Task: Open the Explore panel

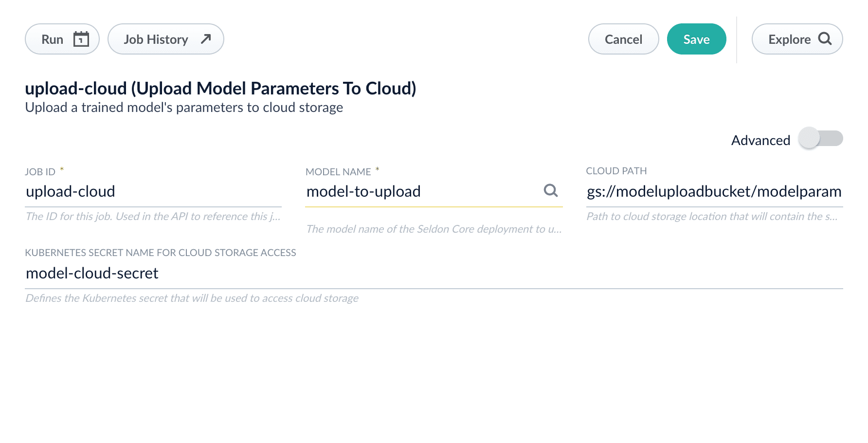Action: click(797, 39)
